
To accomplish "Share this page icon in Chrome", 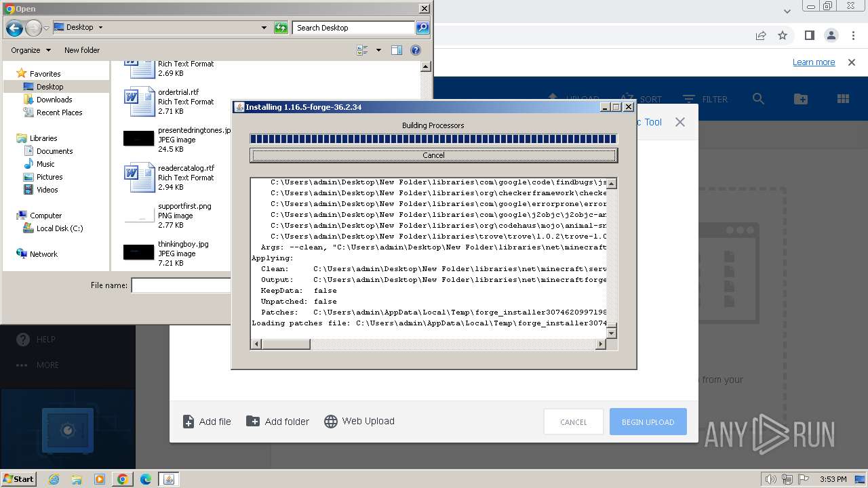I will click(761, 35).
